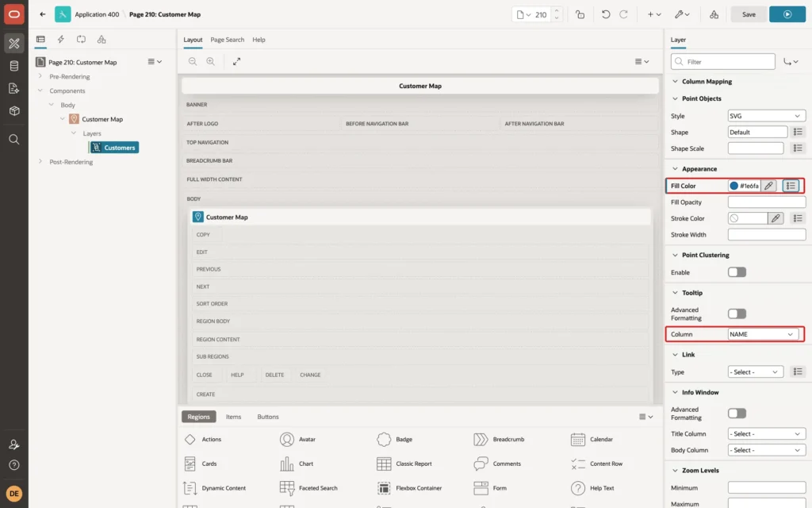The width and height of the screenshot is (812, 508).
Task: Click the blue Fill Color swatch
Action: coord(733,186)
